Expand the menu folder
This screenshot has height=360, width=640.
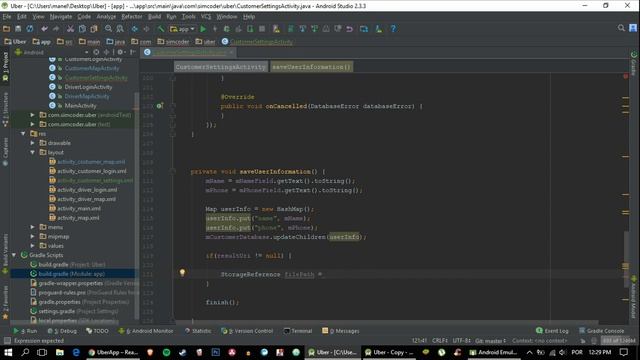33,227
